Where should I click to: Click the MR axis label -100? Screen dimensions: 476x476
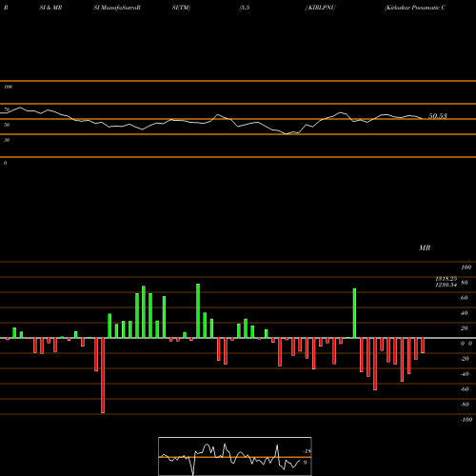pos(466,420)
